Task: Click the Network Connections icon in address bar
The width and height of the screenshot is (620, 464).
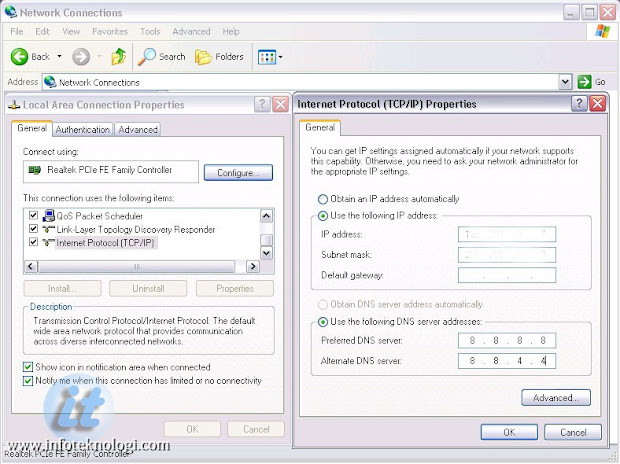Action: point(50,82)
